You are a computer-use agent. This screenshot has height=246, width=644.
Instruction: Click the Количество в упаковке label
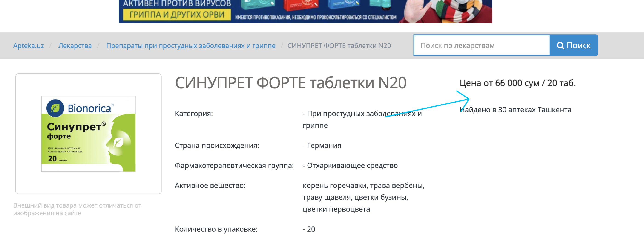[216, 229]
